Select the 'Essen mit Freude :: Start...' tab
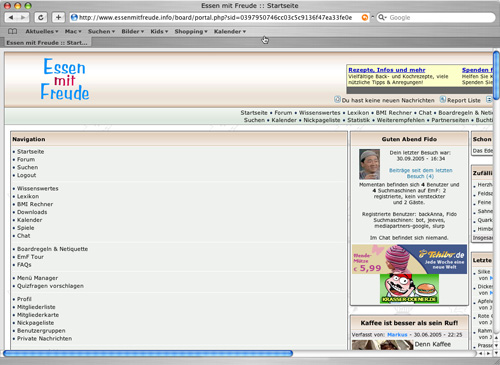The image size is (500, 365). click(x=47, y=43)
